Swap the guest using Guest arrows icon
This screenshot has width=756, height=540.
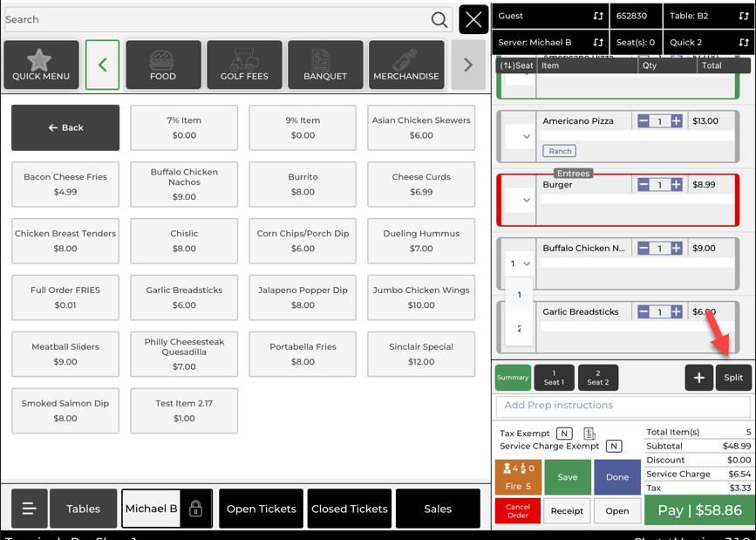[598, 16]
